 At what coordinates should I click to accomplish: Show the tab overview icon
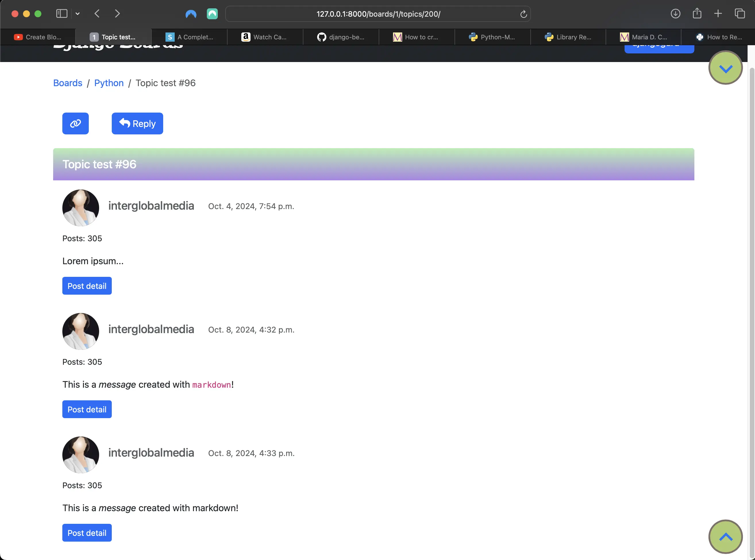pos(740,13)
